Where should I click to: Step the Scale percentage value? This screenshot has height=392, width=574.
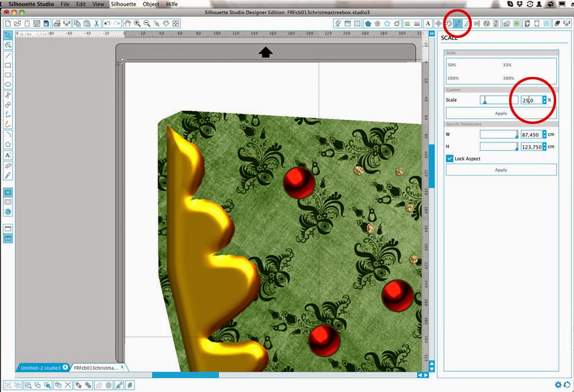click(544, 100)
